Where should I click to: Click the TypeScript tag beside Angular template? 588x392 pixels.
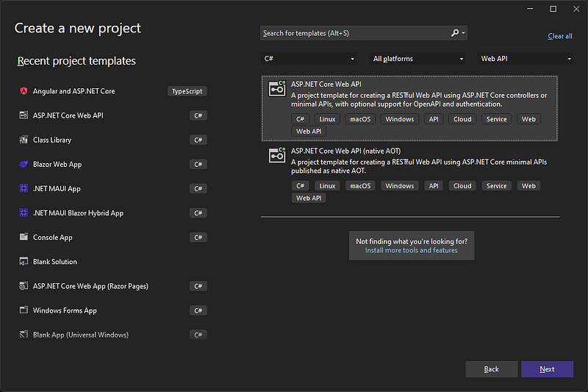[187, 91]
